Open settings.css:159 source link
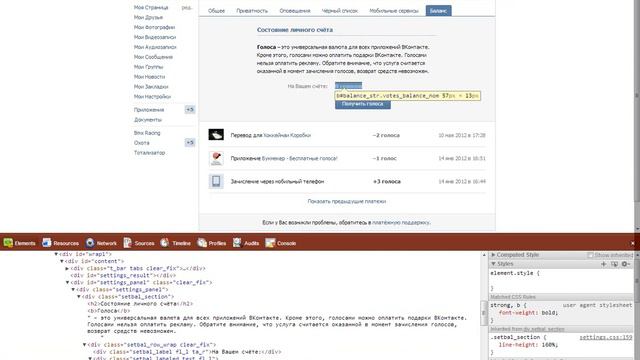Viewport: 640px width, 360px height. [606, 337]
